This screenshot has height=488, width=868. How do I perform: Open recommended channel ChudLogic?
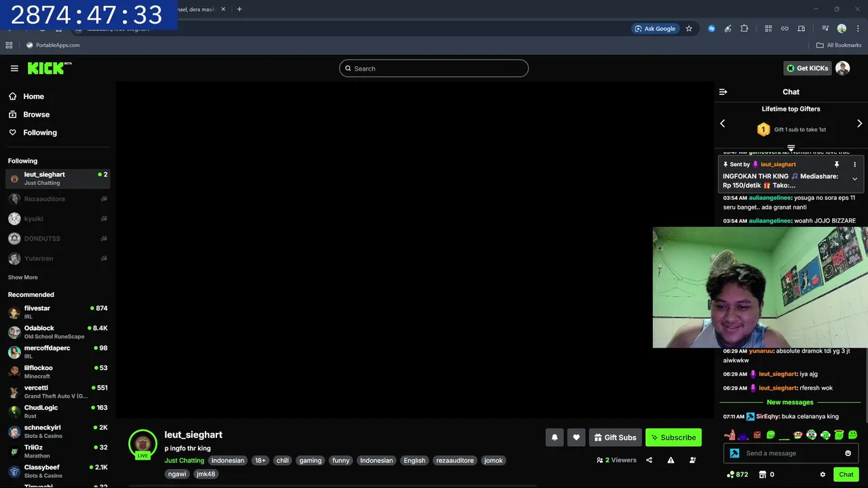click(x=58, y=411)
